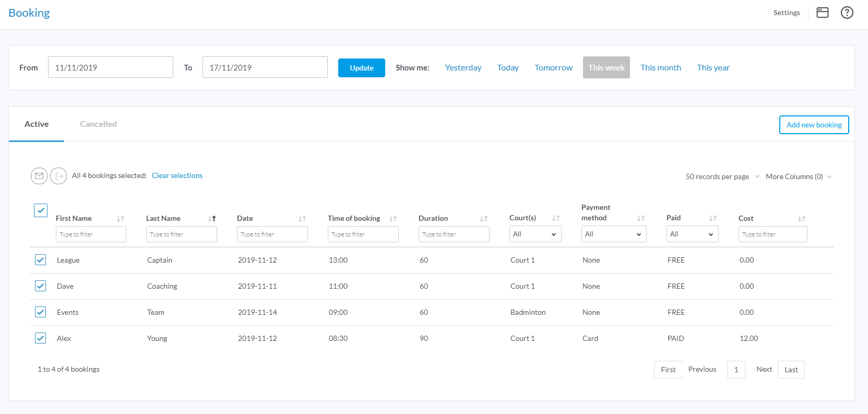Image resolution: width=868 pixels, height=414 pixels.
Task: Click the window panel icon beside Settings
Action: (822, 13)
